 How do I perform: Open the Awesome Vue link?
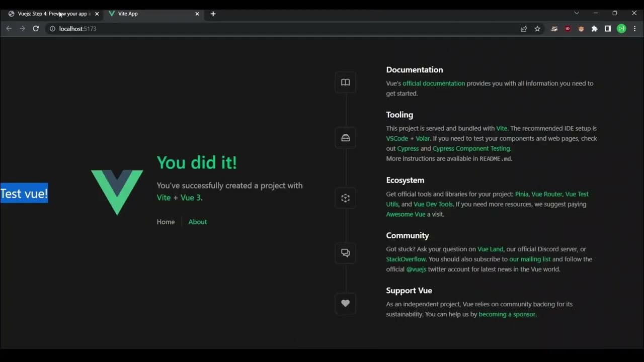pos(406,214)
